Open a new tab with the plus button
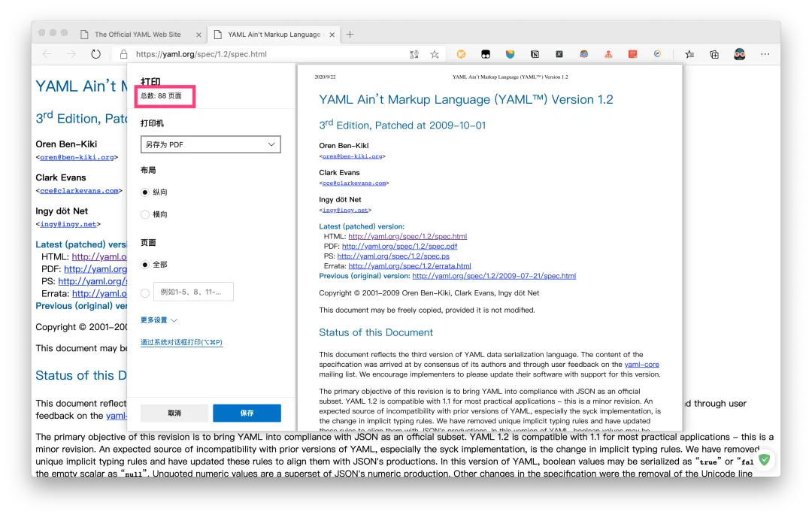Viewport: 812px width, 518px height. (350, 34)
